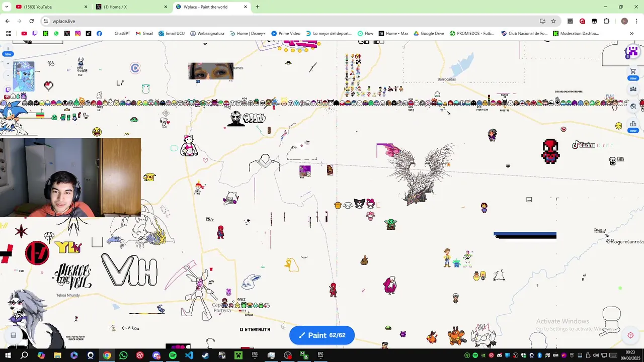
Task: Click the pink locate-me button at bottom right
Action: (x=630, y=335)
